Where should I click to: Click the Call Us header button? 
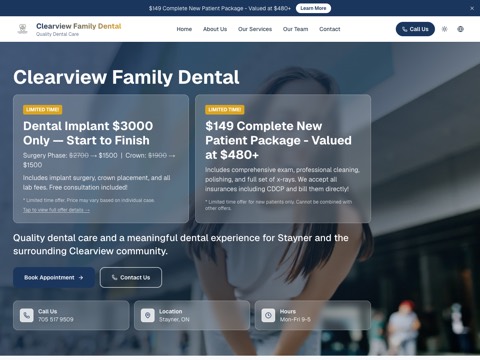[415, 29]
